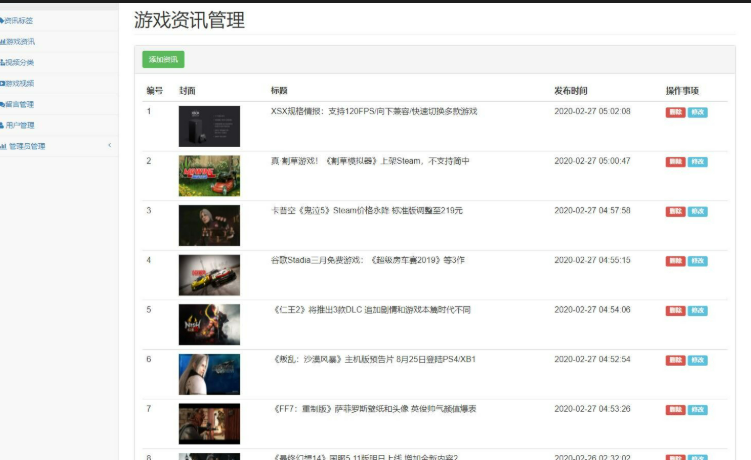Delete the 谷歌Stadia free games row

coord(675,261)
